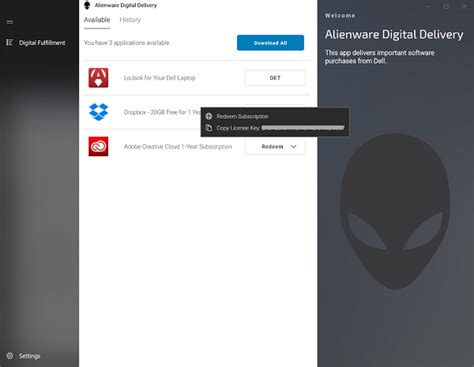Click the LoJack app icon
Viewport: 474px width, 367px height.
[98, 78]
